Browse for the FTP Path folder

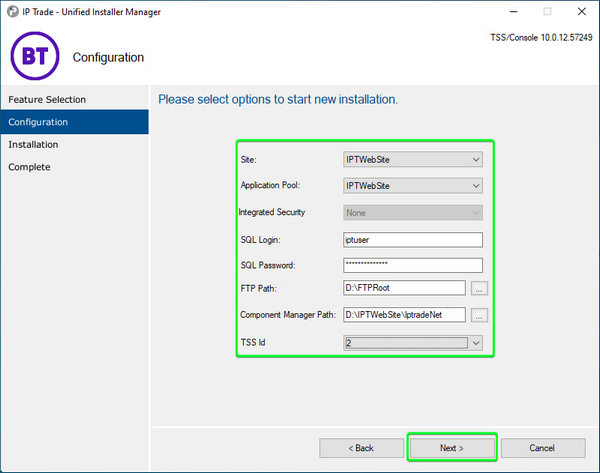pyautogui.click(x=479, y=288)
